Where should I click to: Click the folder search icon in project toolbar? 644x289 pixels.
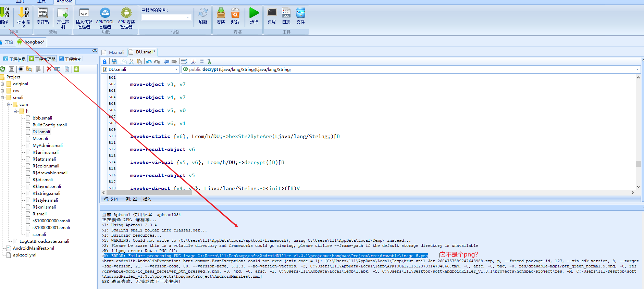coord(29,69)
